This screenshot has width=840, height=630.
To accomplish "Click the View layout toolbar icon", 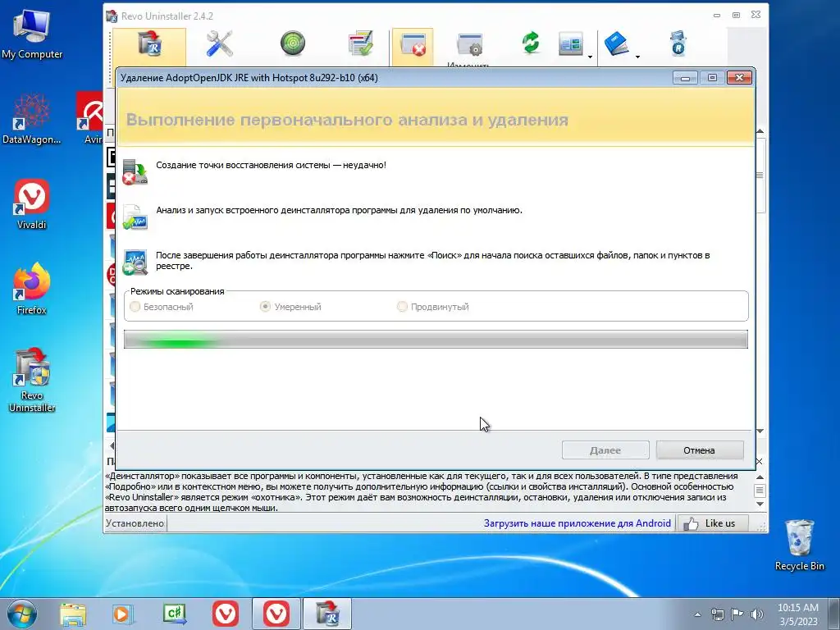I will (x=571, y=43).
